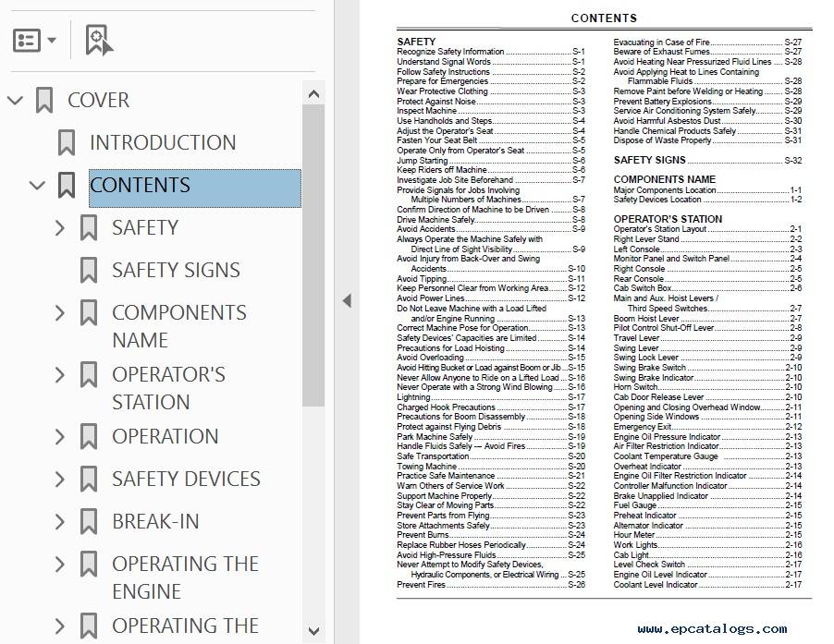This screenshot has width=834, height=644.
Task: Open the OPERATING THE ENGINE bookmark
Action: click(185, 577)
